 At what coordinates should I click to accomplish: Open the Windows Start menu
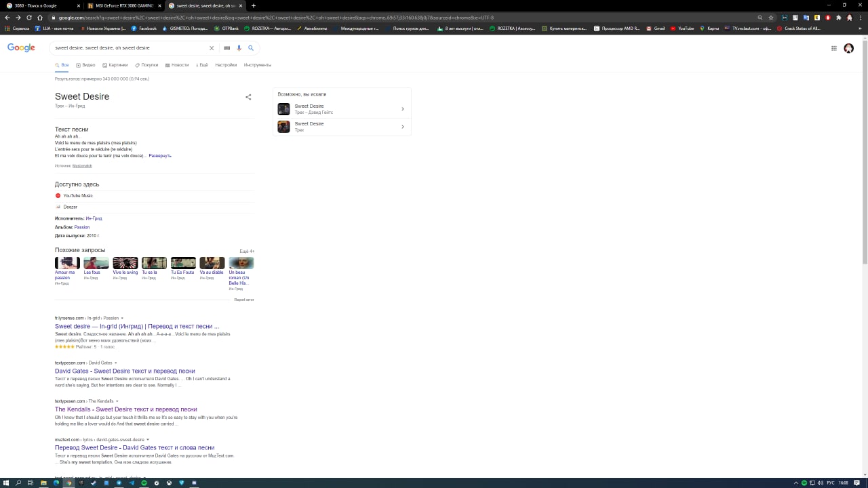(x=6, y=483)
